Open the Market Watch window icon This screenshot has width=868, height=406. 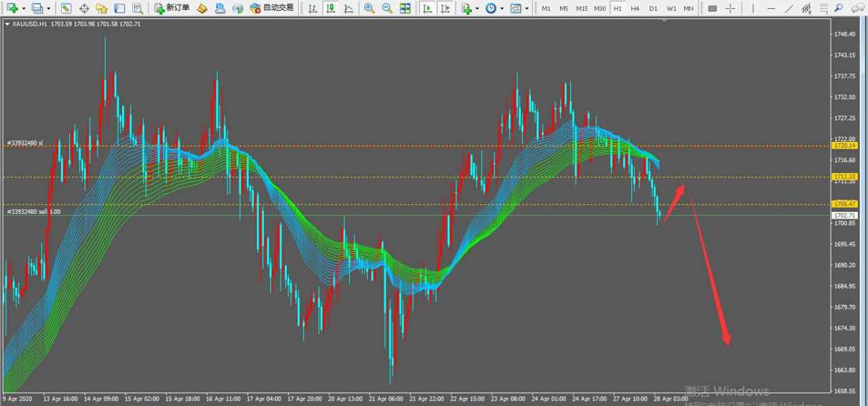[x=66, y=8]
